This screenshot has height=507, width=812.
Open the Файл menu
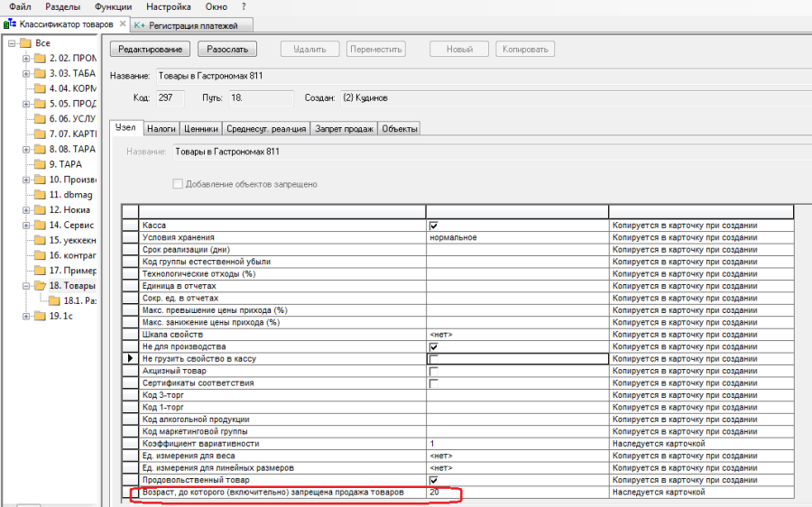20,6
